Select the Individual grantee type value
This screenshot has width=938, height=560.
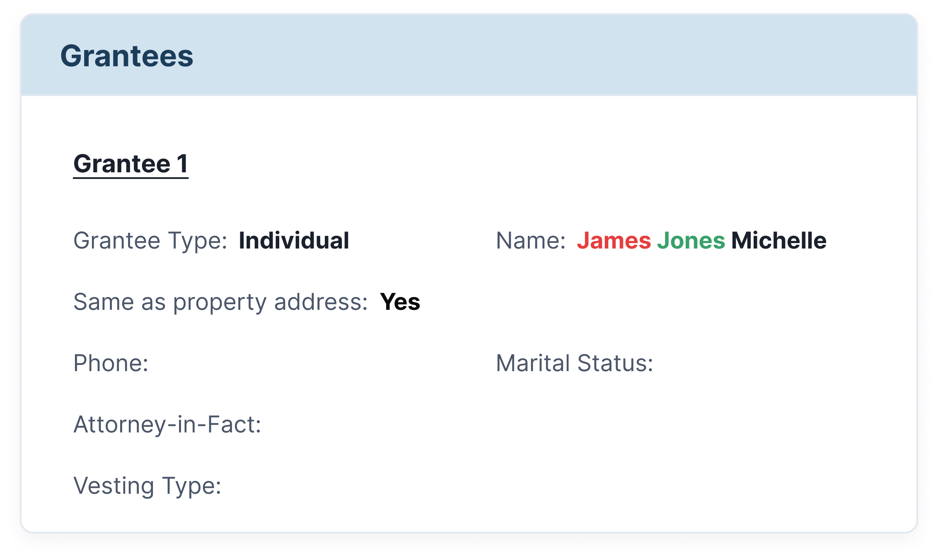tap(294, 241)
